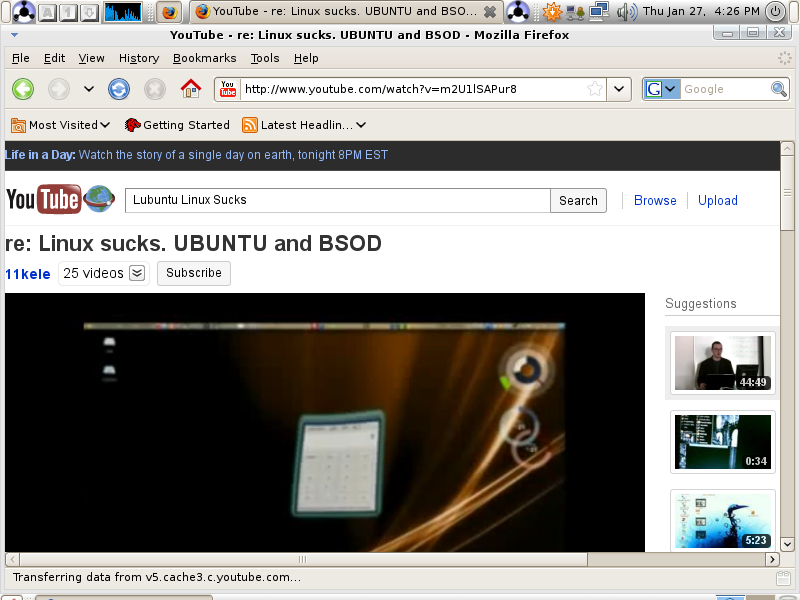Image resolution: width=800 pixels, height=600 pixels.
Task: Open the Help menu
Action: (x=306, y=58)
